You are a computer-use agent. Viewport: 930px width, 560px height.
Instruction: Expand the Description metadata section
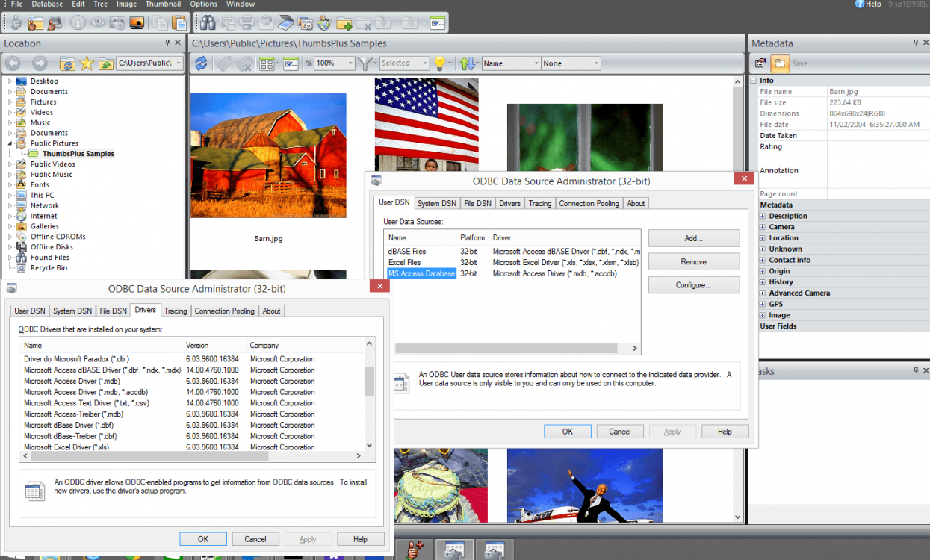pos(763,216)
